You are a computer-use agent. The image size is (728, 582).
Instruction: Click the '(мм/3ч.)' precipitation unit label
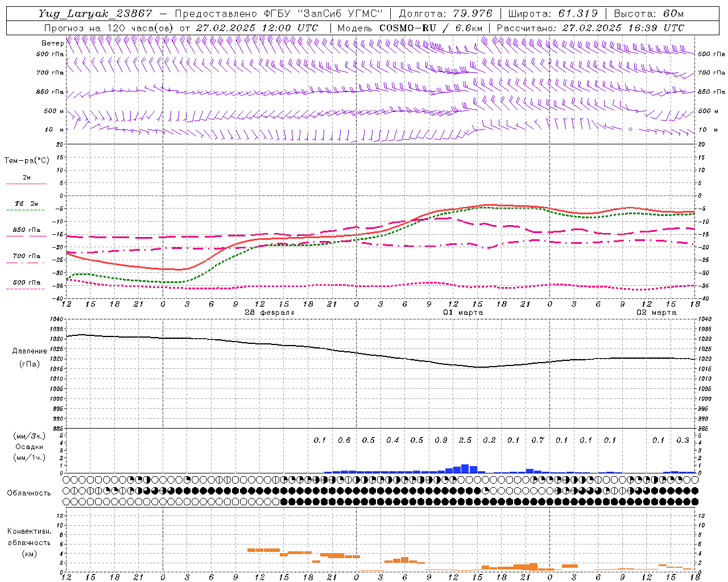tap(30, 436)
